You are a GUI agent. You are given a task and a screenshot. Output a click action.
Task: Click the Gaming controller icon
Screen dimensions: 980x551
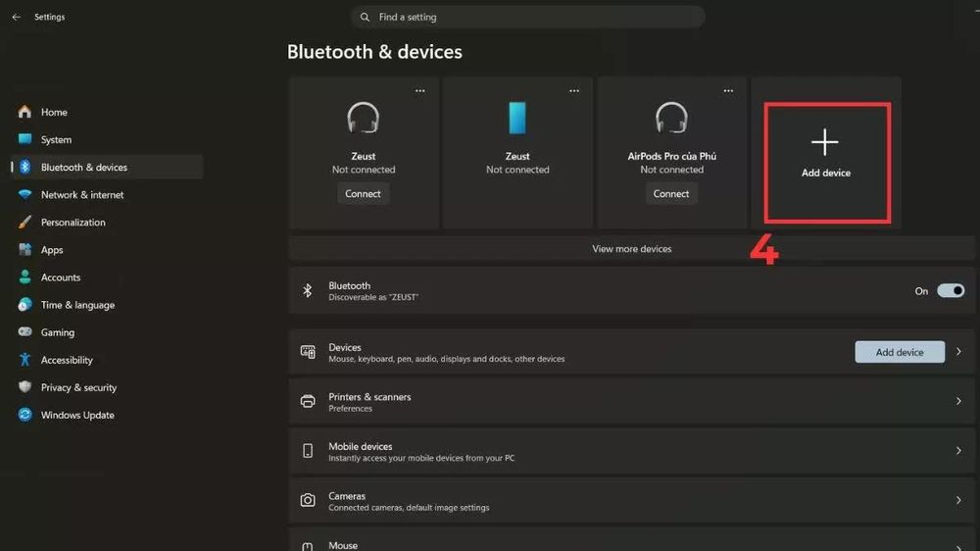[25, 331]
